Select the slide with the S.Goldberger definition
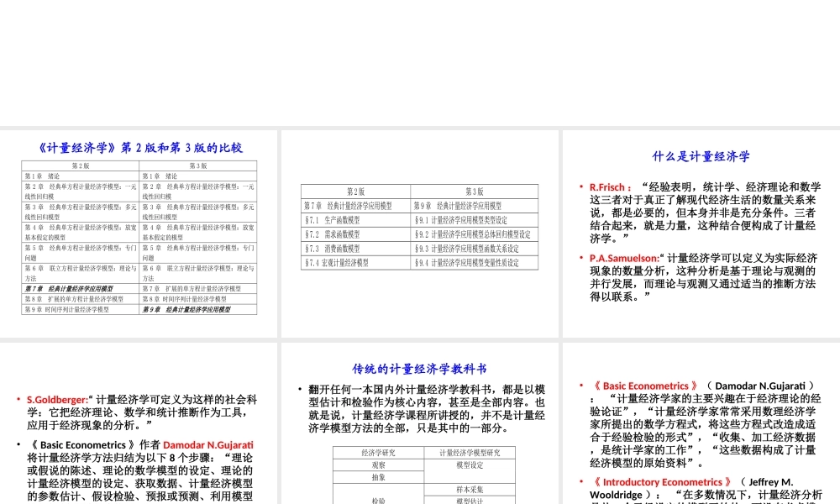The width and height of the screenshot is (840, 504). pos(139,420)
